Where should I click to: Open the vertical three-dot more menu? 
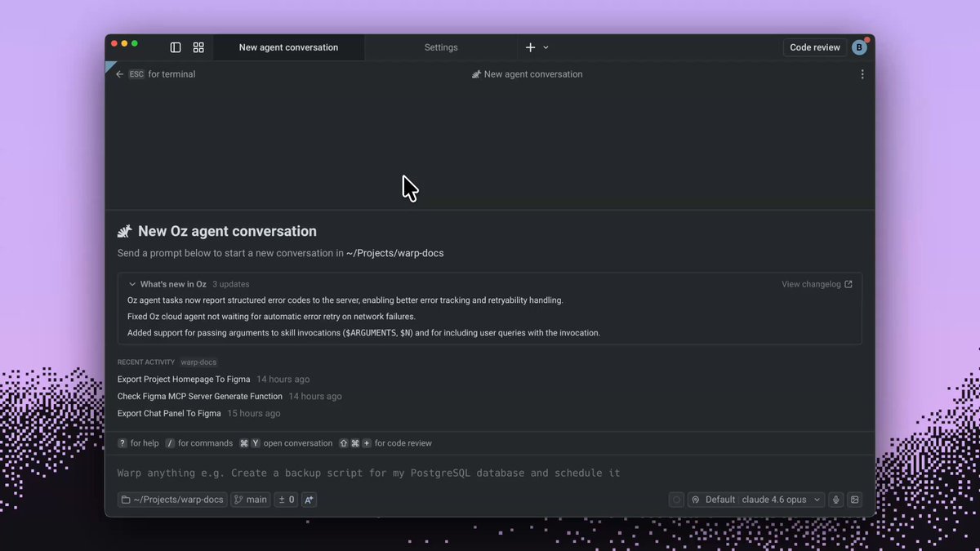pos(862,74)
